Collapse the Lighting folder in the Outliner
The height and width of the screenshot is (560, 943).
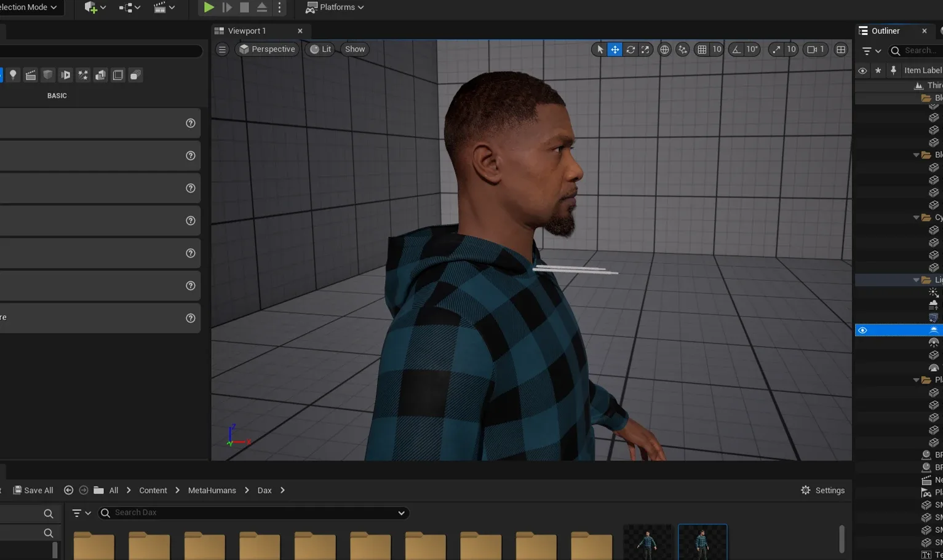tap(917, 280)
